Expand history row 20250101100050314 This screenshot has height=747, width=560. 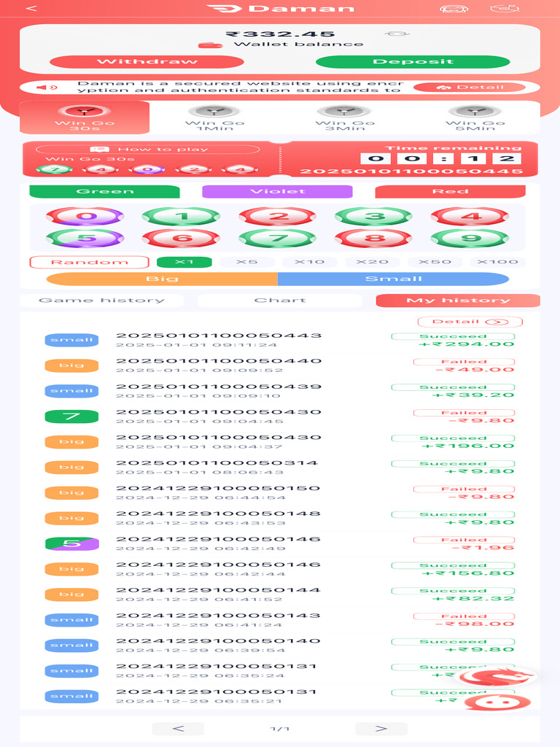coord(280,468)
